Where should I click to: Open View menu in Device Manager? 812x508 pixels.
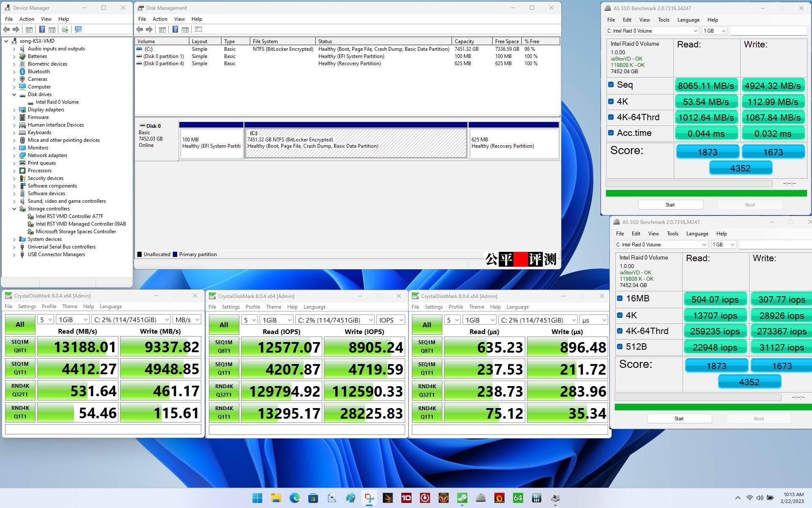coord(46,19)
